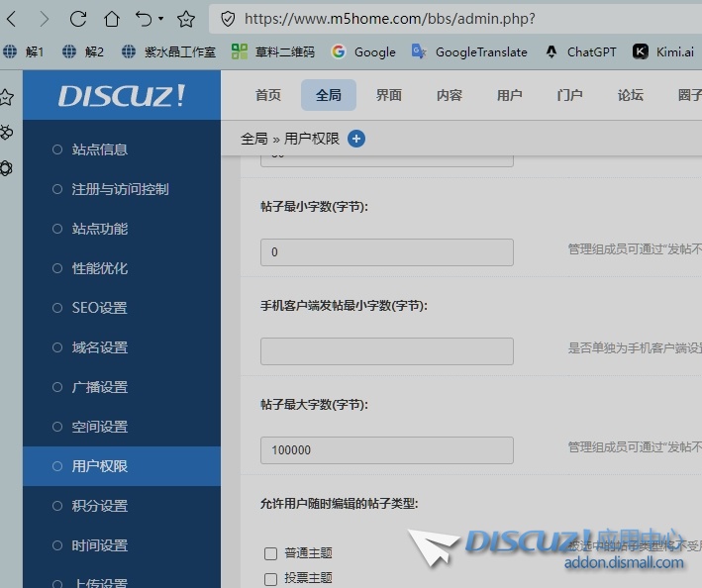702x588 pixels.
Task: Open the GoogleTranslate bookmark
Action: click(x=469, y=51)
